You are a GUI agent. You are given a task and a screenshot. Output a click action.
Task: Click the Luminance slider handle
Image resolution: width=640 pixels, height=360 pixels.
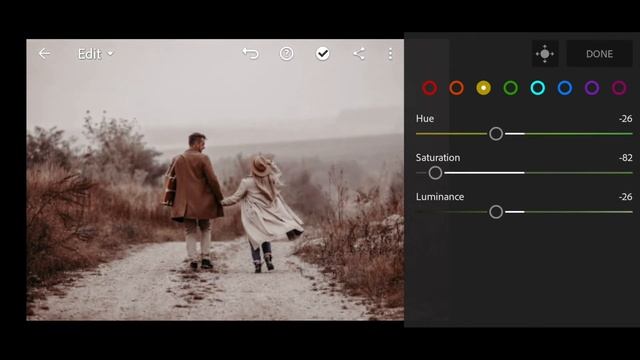tap(496, 212)
